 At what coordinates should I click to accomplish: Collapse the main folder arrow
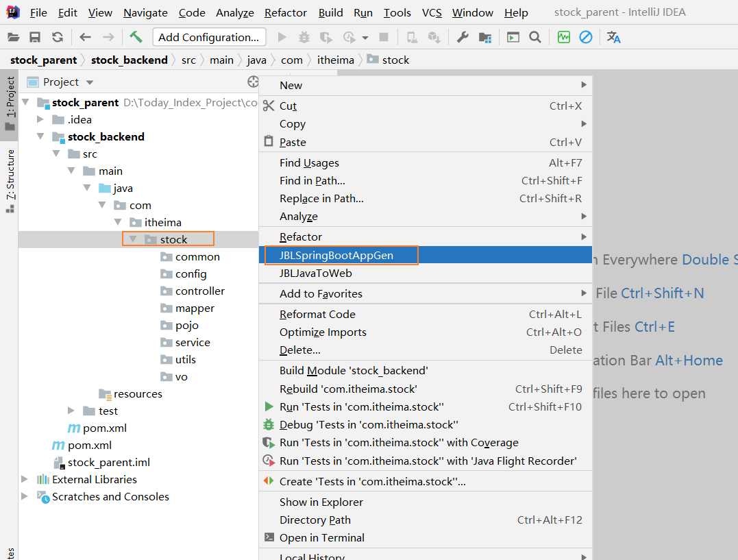pyautogui.click(x=71, y=171)
